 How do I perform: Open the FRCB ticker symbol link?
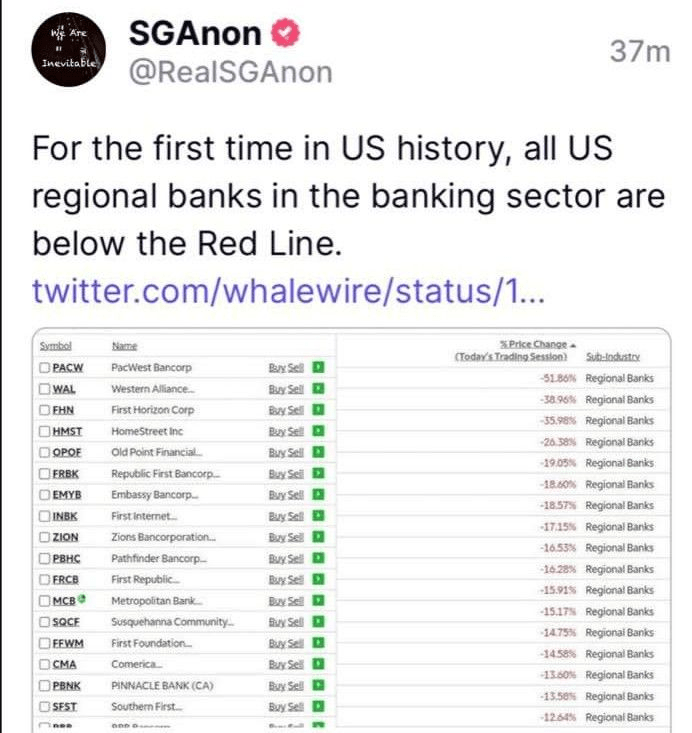[64, 579]
